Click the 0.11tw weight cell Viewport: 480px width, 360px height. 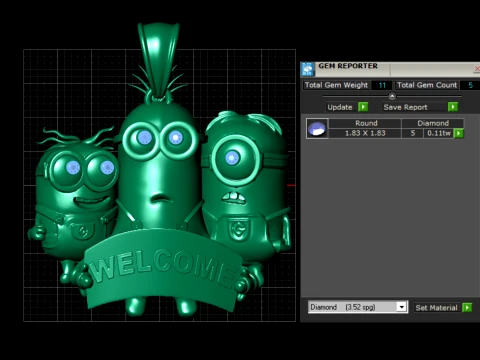pyautogui.click(x=439, y=133)
